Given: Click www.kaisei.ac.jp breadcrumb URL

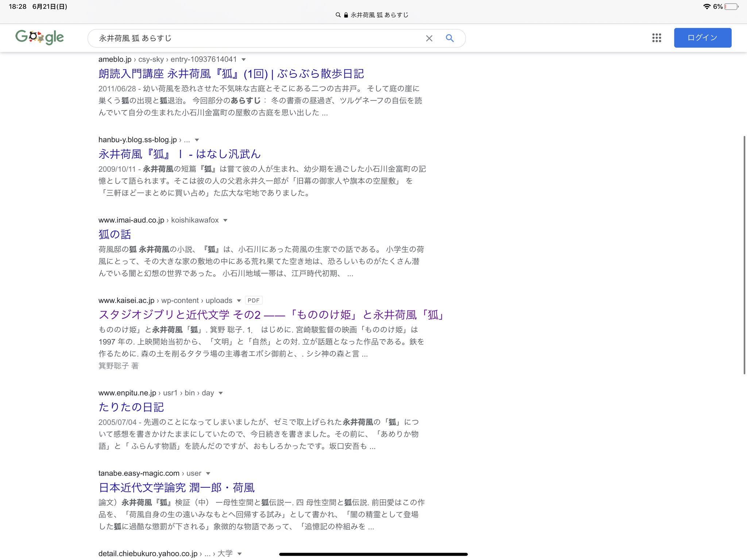Looking at the screenshot, I should (x=165, y=301).
